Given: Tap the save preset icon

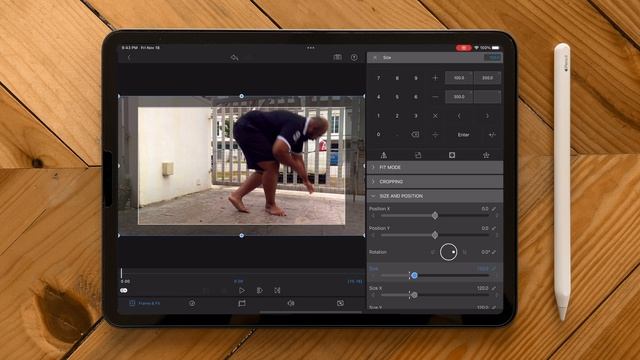Looking at the screenshot, I should click(418, 155).
